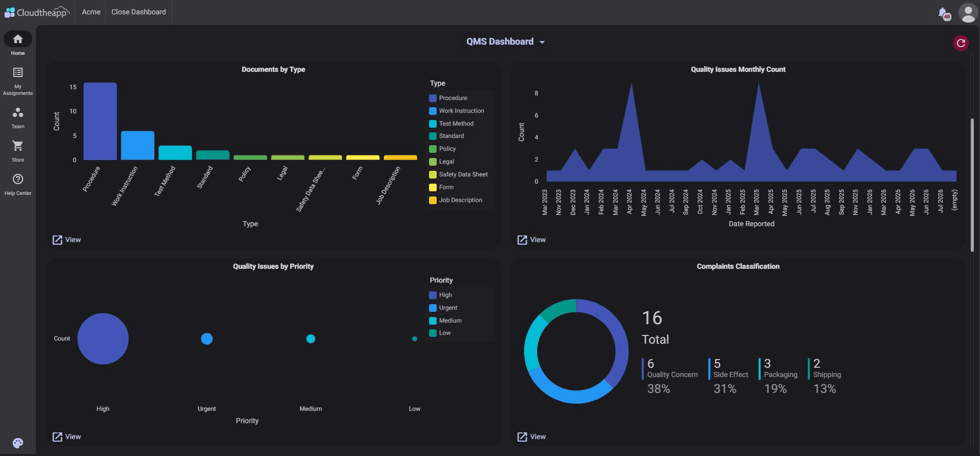
Task: Click Urgent priority legend color swatch
Action: click(x=433, y=308)
